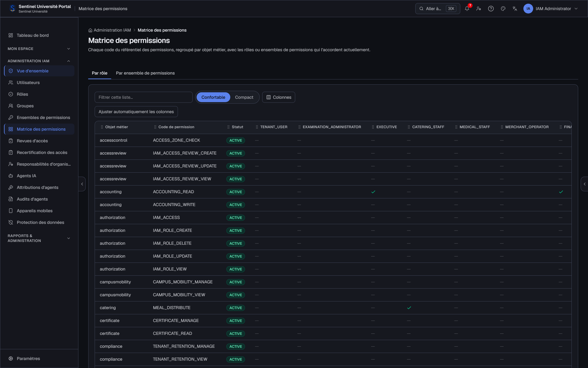Click the Appareils mobiles phone icon
This screenshot has height=368, width=588.
[x=11, y=211]
